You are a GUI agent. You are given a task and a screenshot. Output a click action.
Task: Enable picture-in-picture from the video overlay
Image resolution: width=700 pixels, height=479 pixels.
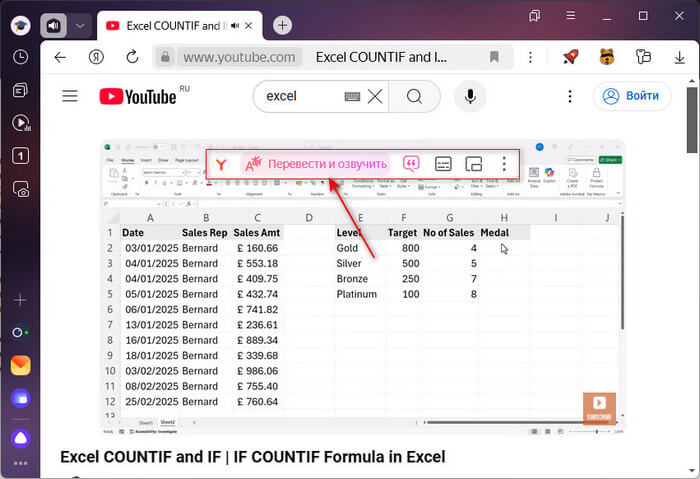(x=475, y=163)
